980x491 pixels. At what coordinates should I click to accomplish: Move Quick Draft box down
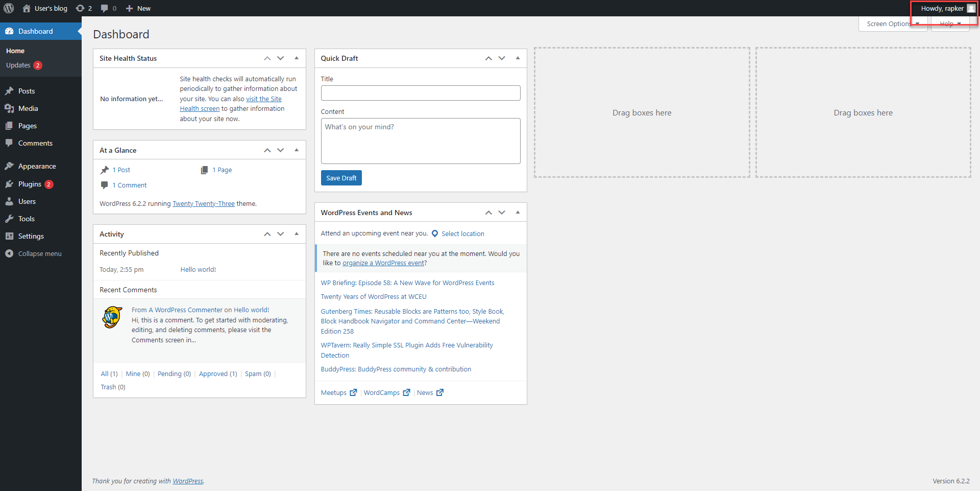502,58
